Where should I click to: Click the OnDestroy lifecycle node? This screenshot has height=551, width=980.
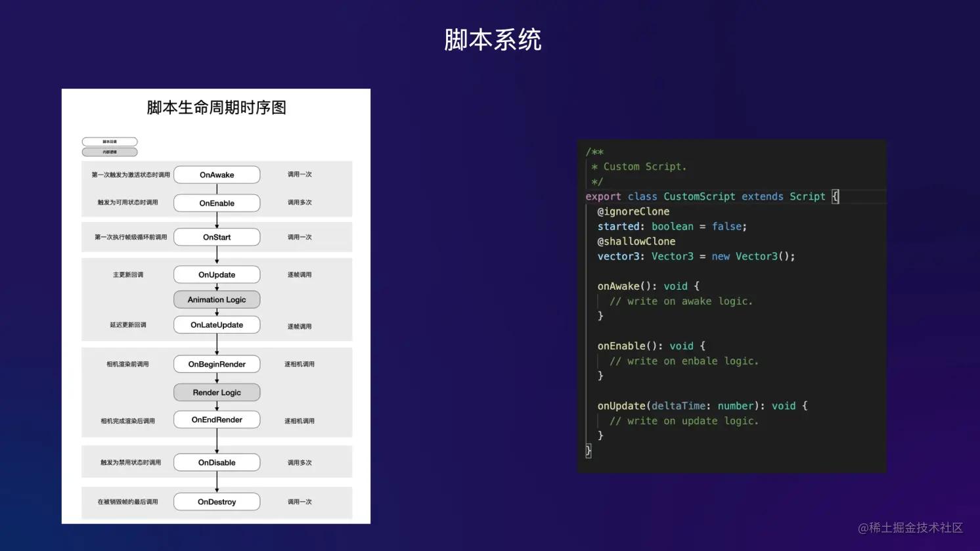pyautogui.click(x=217, y=502)
